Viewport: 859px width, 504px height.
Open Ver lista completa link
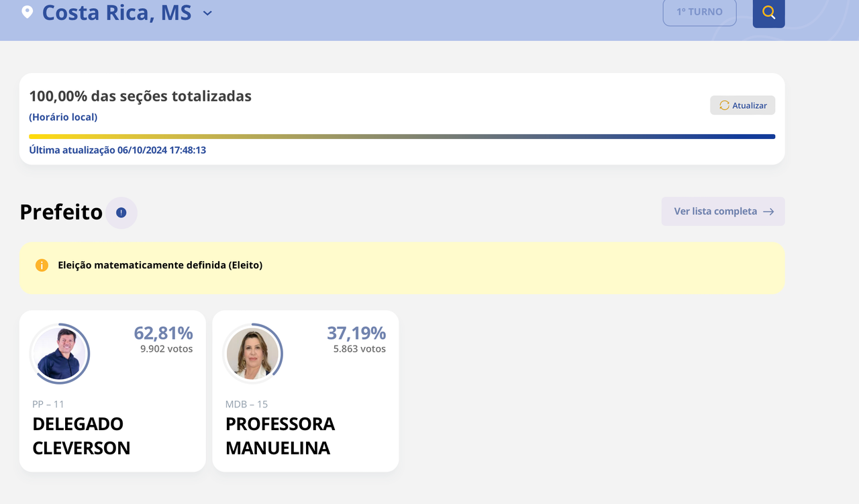coord(723,211)
